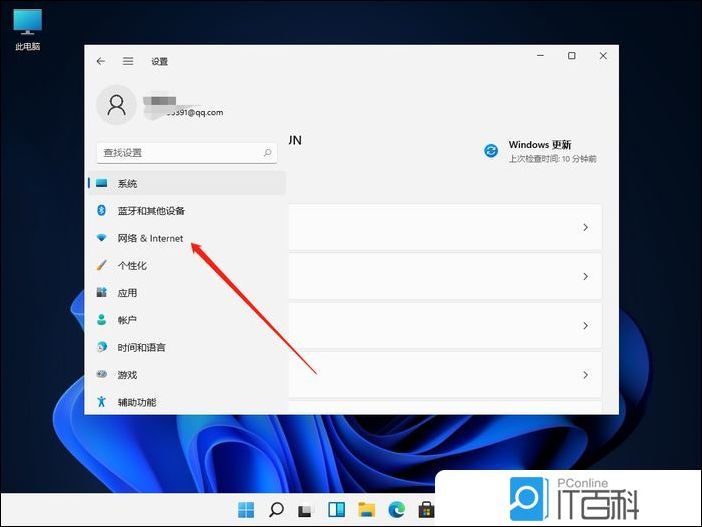Open taskbar Search

pyautogui.click(x=276, y=510)
